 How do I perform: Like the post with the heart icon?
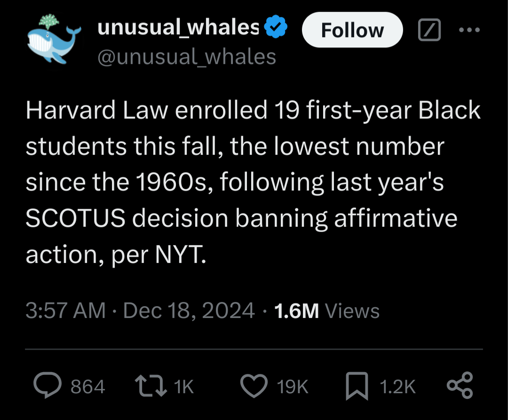pos(254,386)
